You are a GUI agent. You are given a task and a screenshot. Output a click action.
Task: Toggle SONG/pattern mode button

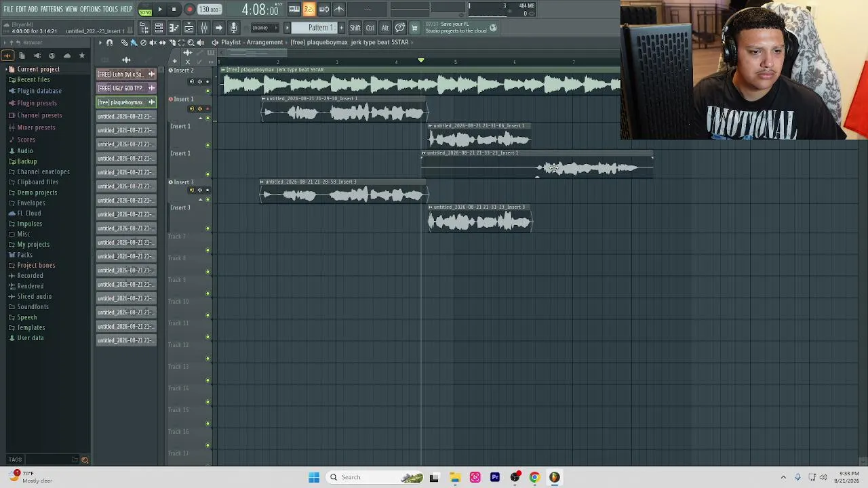(145, 11)
